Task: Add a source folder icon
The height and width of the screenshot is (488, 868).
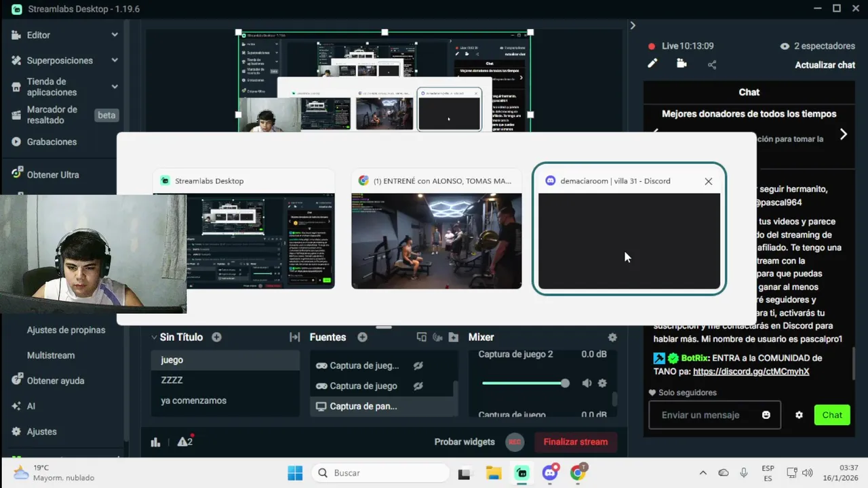Action: coord(453,337)
